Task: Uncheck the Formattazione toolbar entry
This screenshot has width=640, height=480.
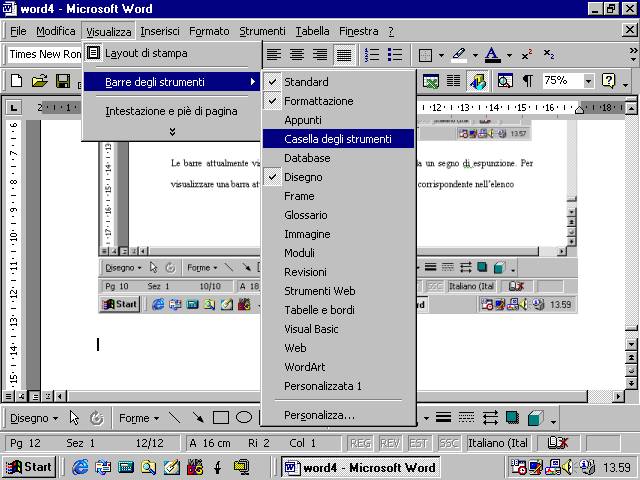Action: [338, 101]
